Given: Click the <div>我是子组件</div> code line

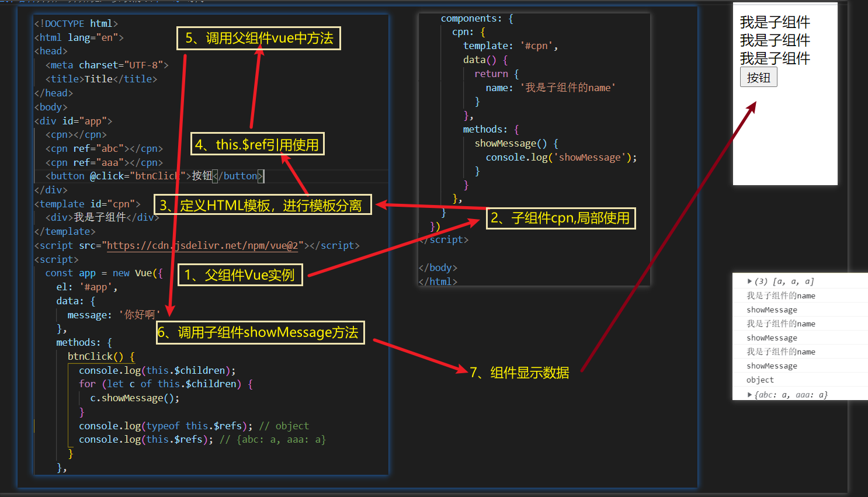Looking at the screenshot, I should (x=102, y=217).
